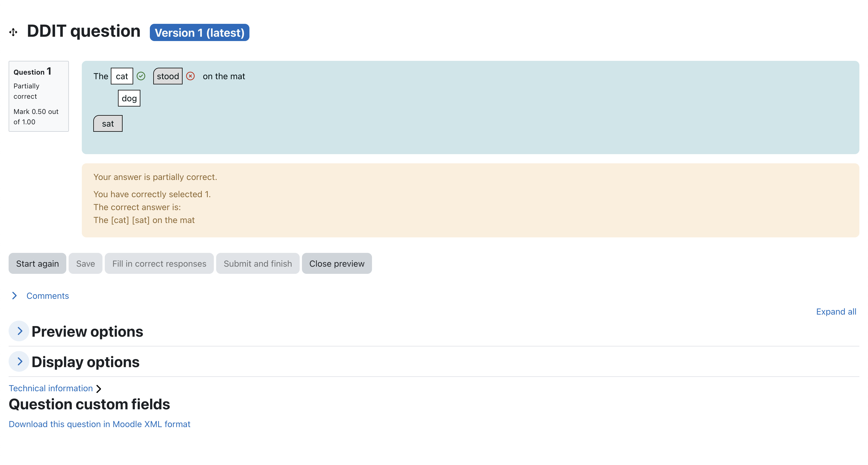
Task: Open the Comments link
Action: 48,296
